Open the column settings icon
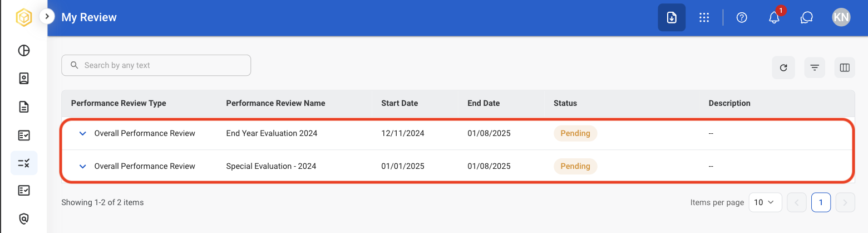Image resolution: width=868 pixels, height=233 pixels. point(845,68)
